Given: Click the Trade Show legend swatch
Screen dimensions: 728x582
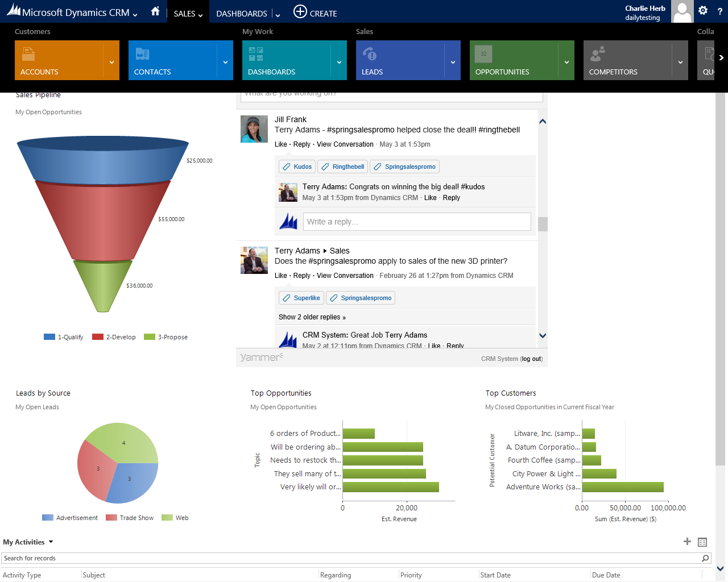Looking at the screenshot, I should click(111, 518).
